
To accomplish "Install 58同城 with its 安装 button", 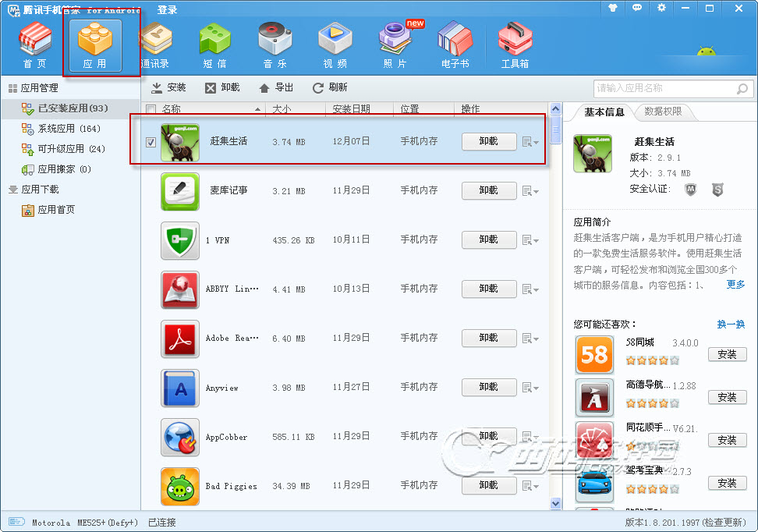I will [727, 354].
